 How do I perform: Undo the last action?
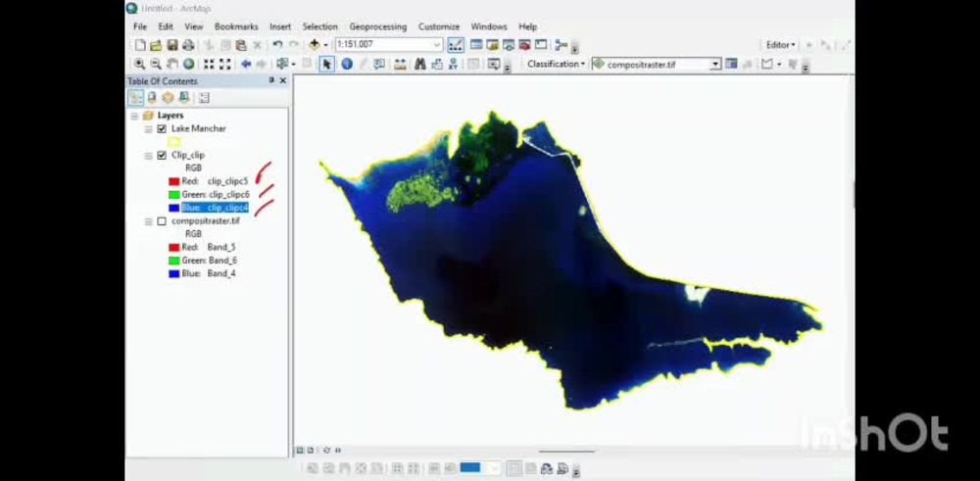click(277, 45)
